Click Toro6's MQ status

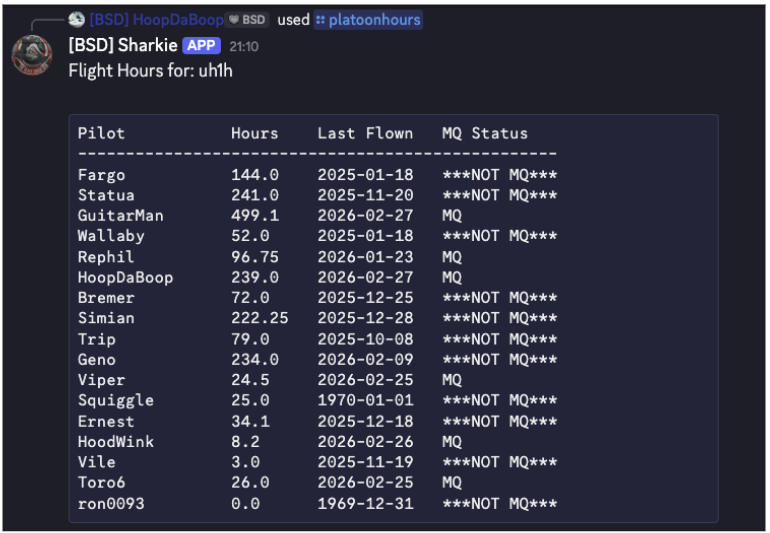[452, 482]
